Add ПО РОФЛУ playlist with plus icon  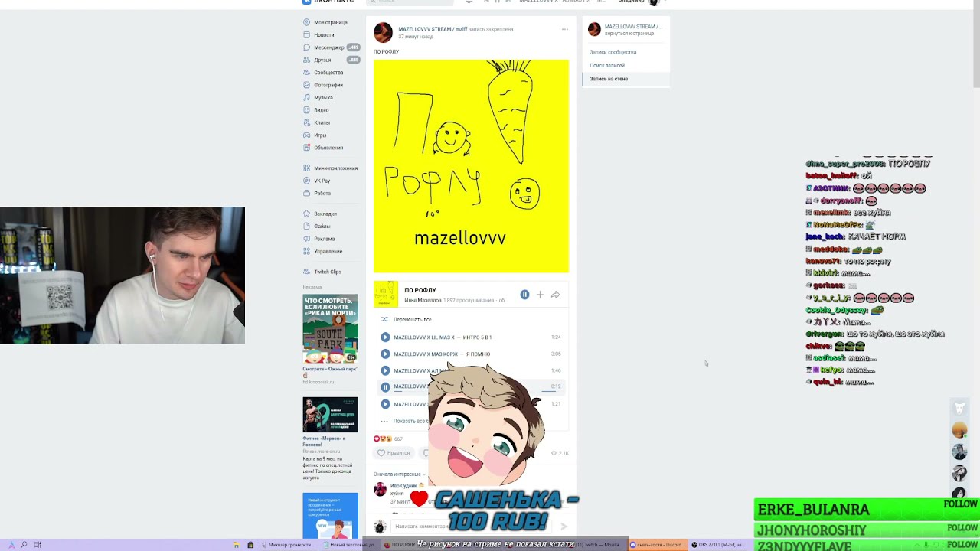(540, 295)
